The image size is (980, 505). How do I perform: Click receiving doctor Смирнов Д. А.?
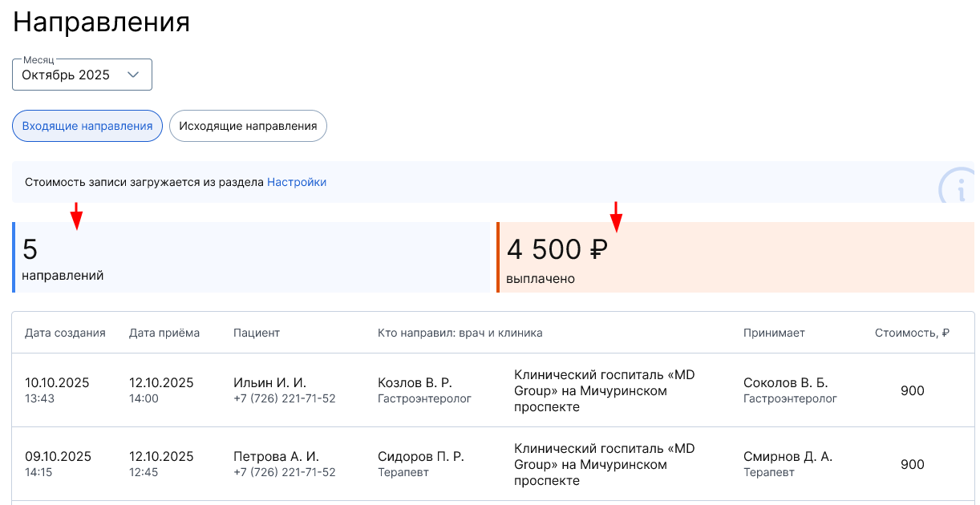pyautogui.click(x=788, y=457)
